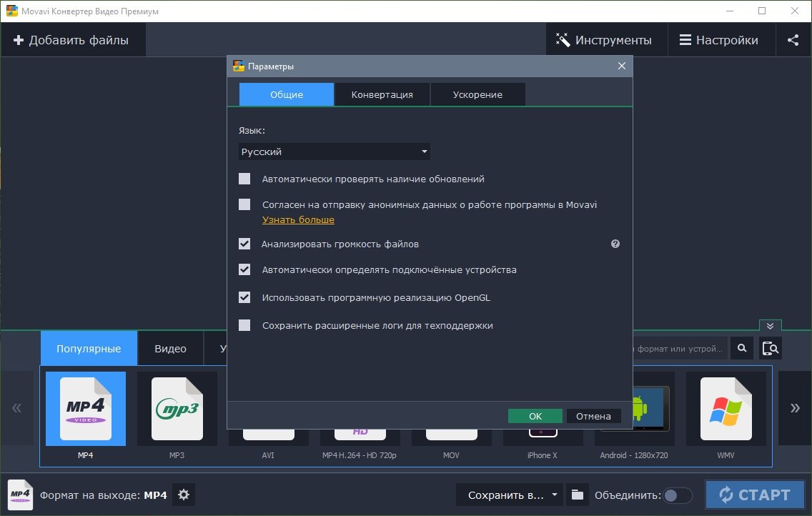
Task: Open the Язык language dropdown
Action: click(x=334, y=152)
